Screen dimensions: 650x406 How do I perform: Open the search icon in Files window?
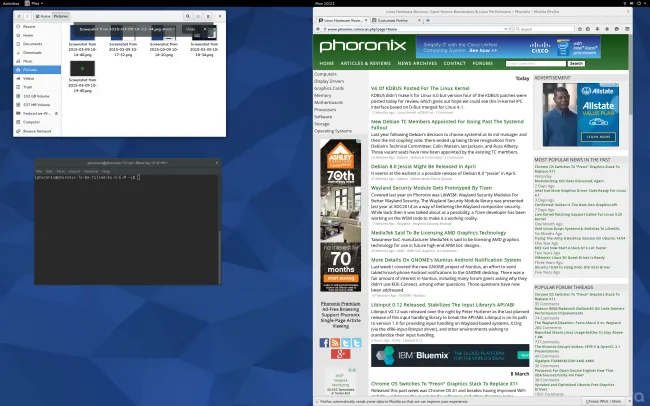tap(188, 16)
